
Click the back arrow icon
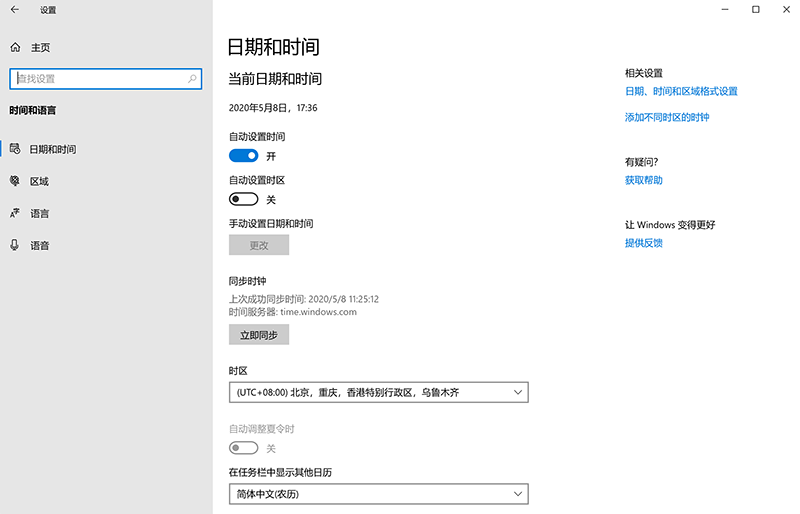15,10
